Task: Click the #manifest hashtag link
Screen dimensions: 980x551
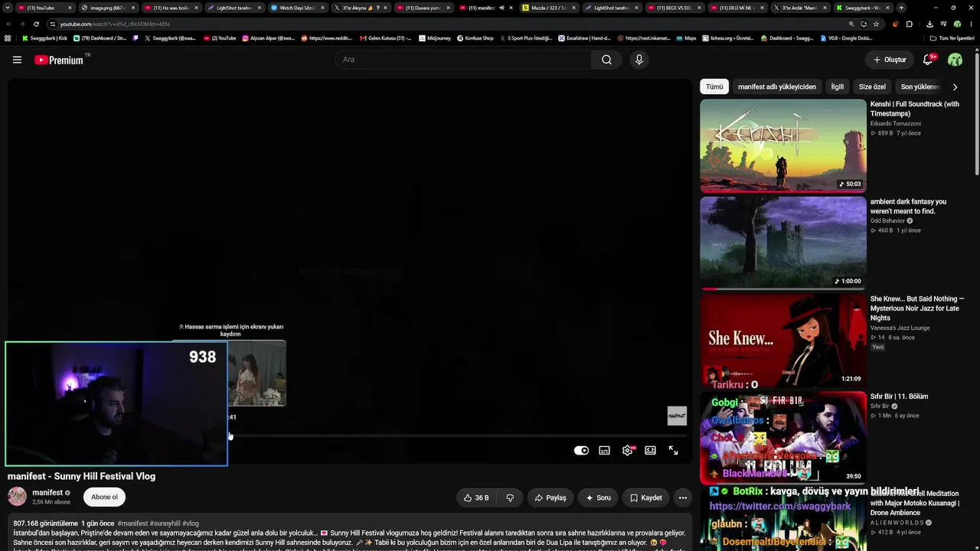Action: tap(132, 523)
